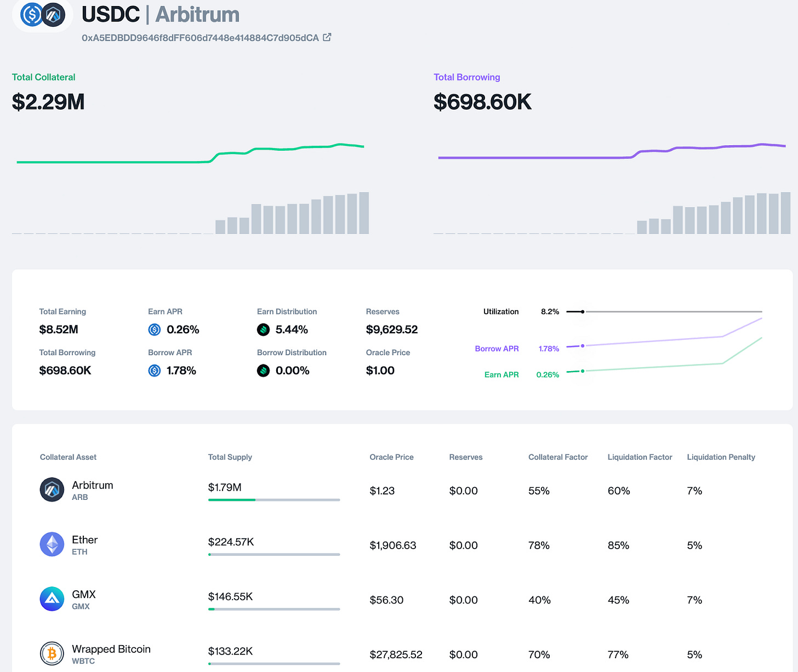Click the Collateral Factor column header

click(x=558, y=457)
